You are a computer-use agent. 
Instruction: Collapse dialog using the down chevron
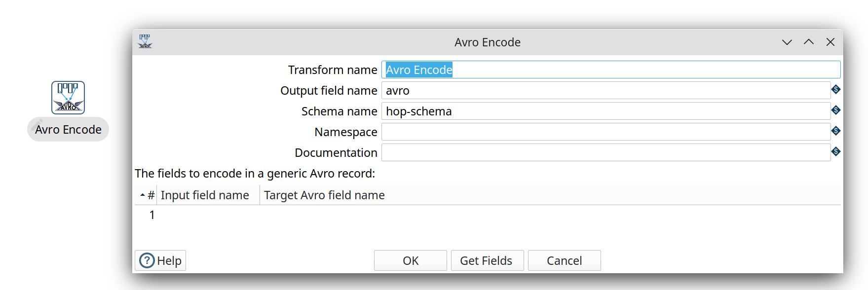pyautogui.click(x=787, y=42)
